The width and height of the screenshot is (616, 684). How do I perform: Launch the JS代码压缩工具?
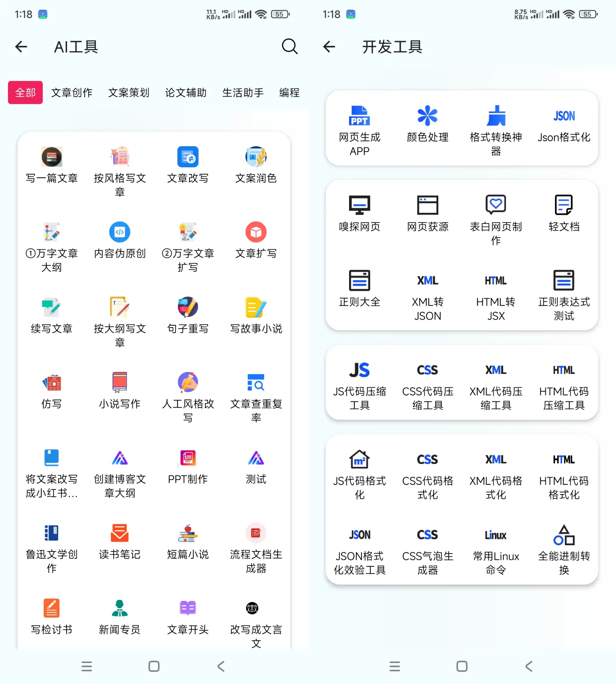(x=359, y=386)
